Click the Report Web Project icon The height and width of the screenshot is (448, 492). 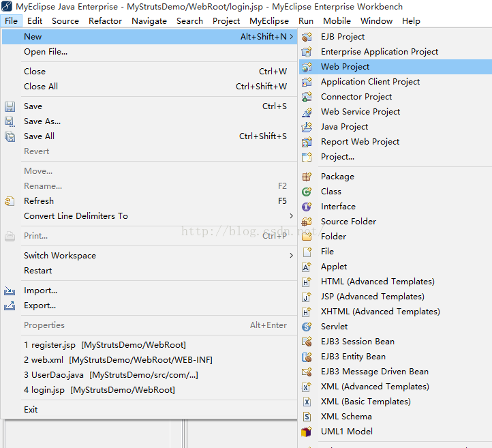pyautogui.click(x=307, y=142)
